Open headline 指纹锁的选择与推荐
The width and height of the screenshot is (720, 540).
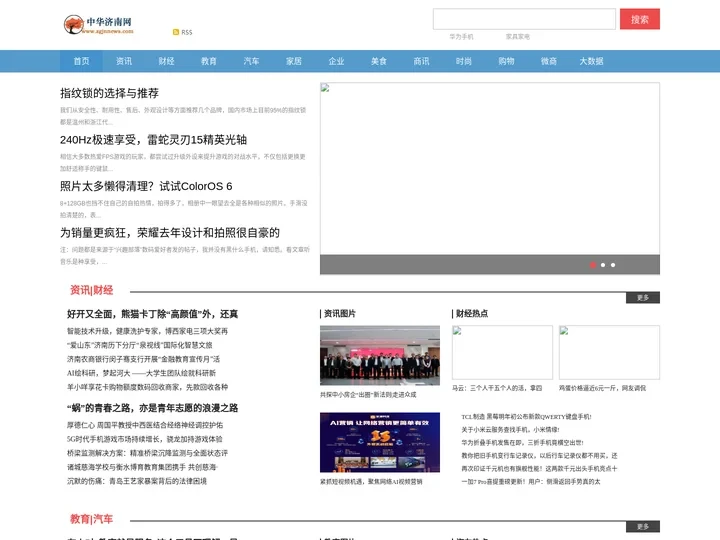109,93
